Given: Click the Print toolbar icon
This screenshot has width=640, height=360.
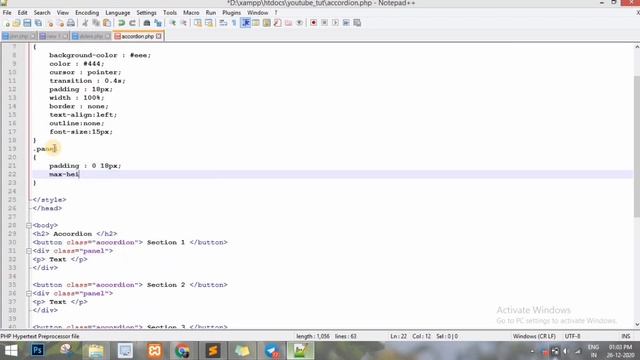Looking at the screenshot, I should pos(71,23).
